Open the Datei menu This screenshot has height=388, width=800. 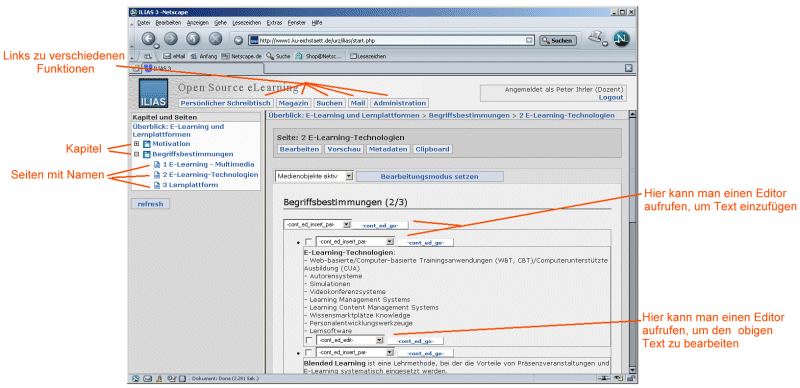coord(144,22)
